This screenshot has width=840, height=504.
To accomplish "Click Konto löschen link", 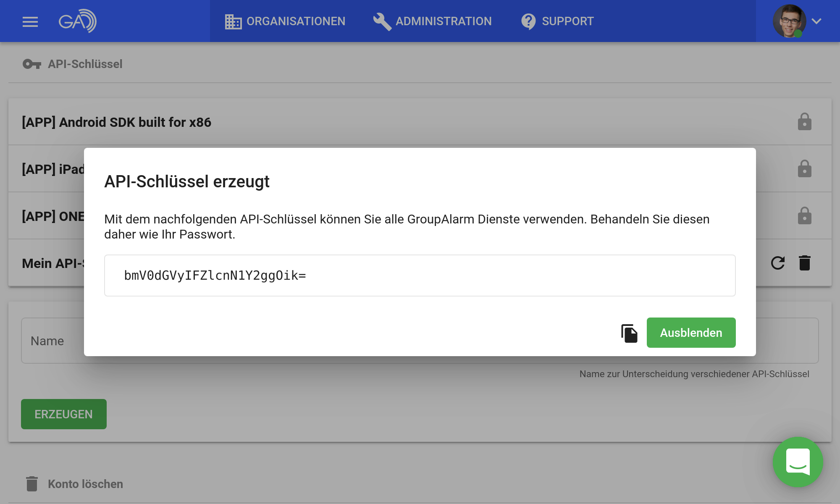I will (x=85, y=484).
